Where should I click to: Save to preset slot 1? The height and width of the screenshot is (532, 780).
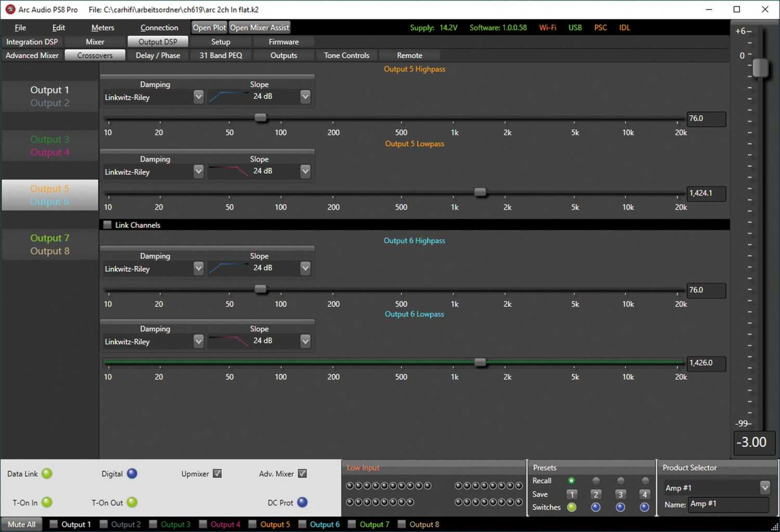(571, 494)
